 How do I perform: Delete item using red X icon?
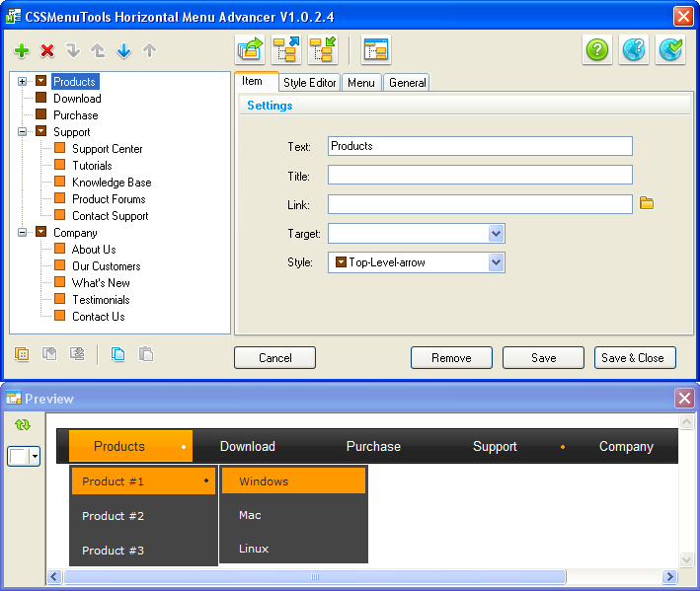47,51
